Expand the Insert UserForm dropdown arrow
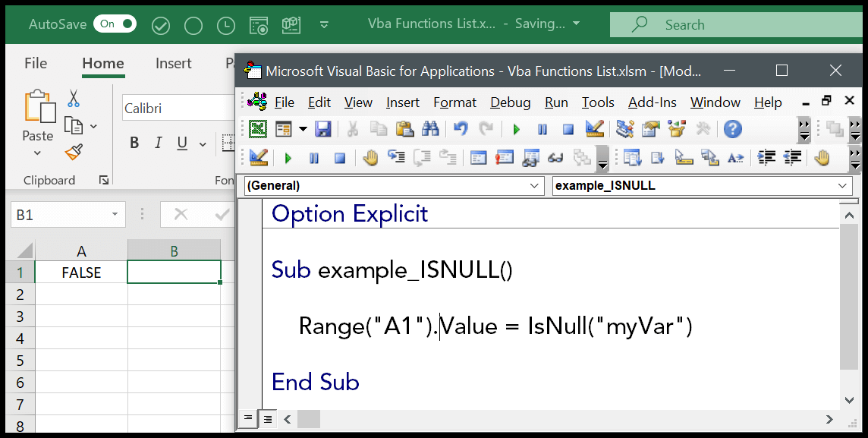The height and width of the screenshot is (438, 868). click(x=303, y=129)
